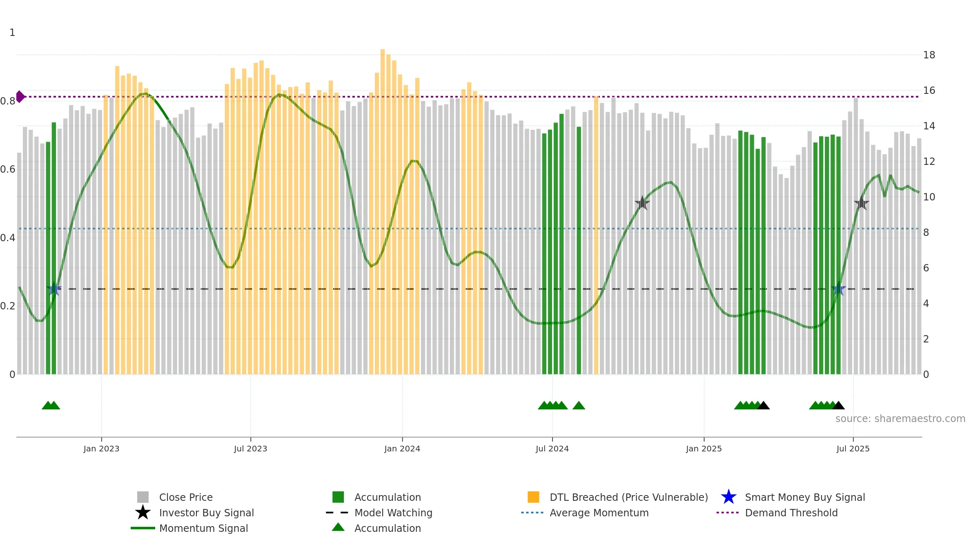Select the purple diamond on Demand Threshold line
This screenshot has width=980, height=551.
point(20,97)
